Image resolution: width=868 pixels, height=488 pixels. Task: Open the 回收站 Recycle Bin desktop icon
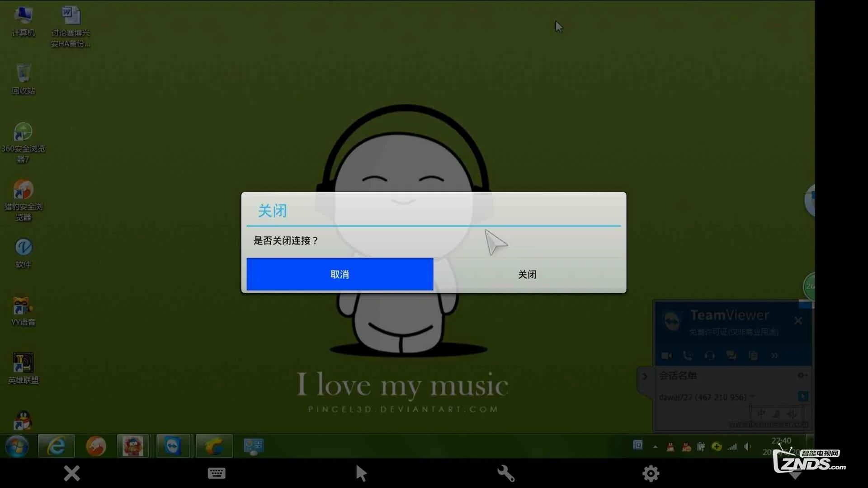[x=23, y=79]
